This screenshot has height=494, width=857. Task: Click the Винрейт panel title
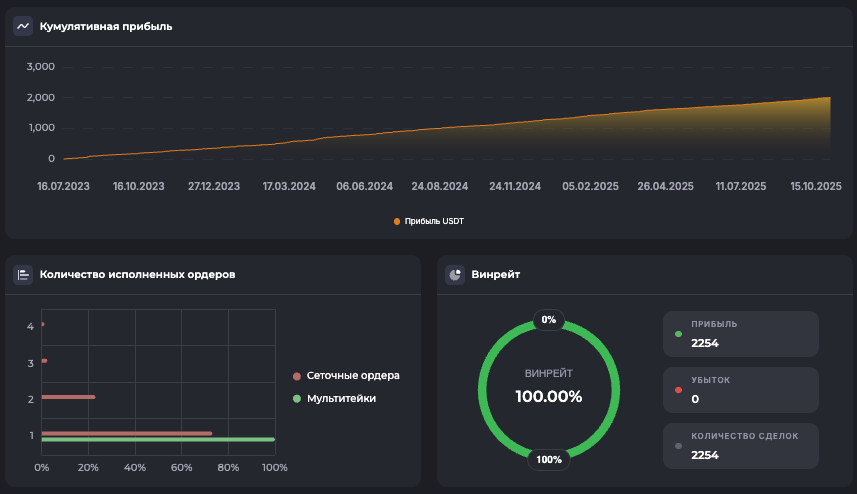click(495, 274)
